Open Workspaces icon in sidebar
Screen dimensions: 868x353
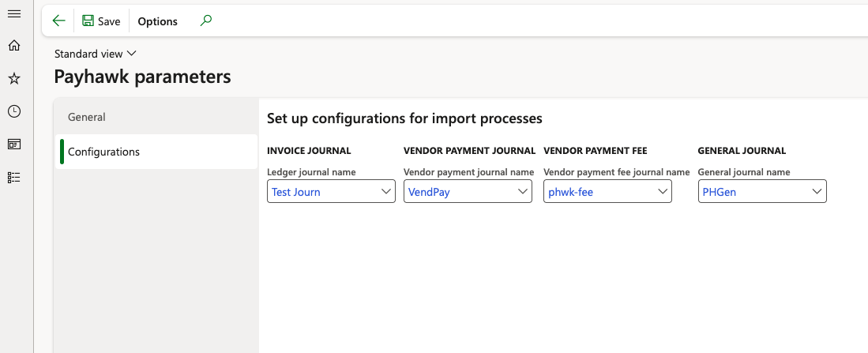(x=14, y=145)
